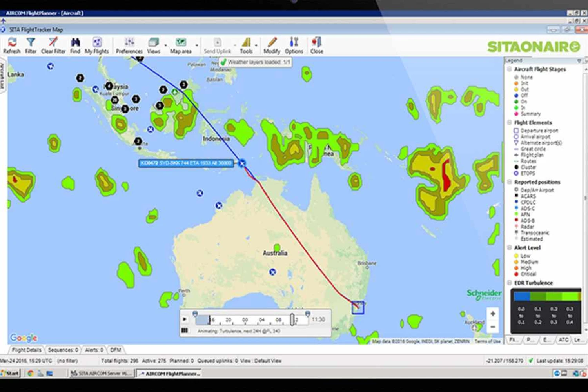Click the blue EDR Turbulence color swatch
The height and width of the screenshot is (392, 588).
[522, 296]
